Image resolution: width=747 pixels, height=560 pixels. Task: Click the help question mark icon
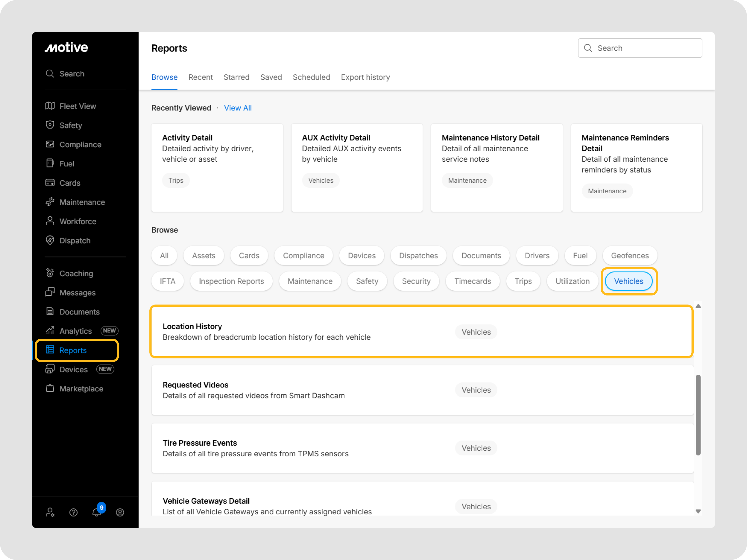pyautogui.click(x=73, y=513)
